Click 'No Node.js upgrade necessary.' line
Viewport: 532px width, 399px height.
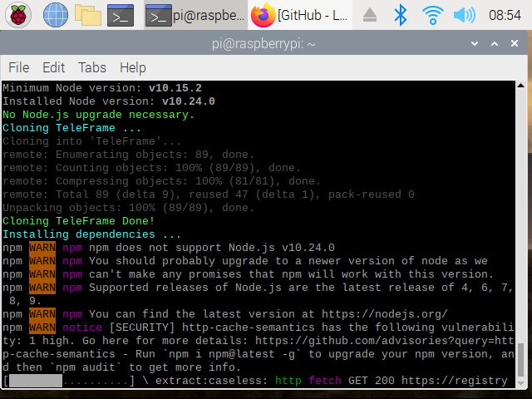tap(98, 115)
